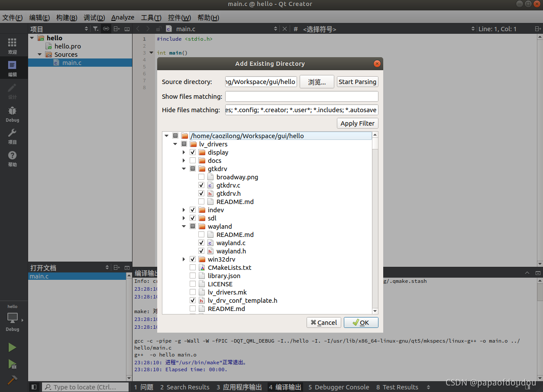Image resolution: width=543 pixels, height=392 pixels.
Task: Click the file tree vertical scrollbar in the dialog
Action: click(x=375, y=223)
